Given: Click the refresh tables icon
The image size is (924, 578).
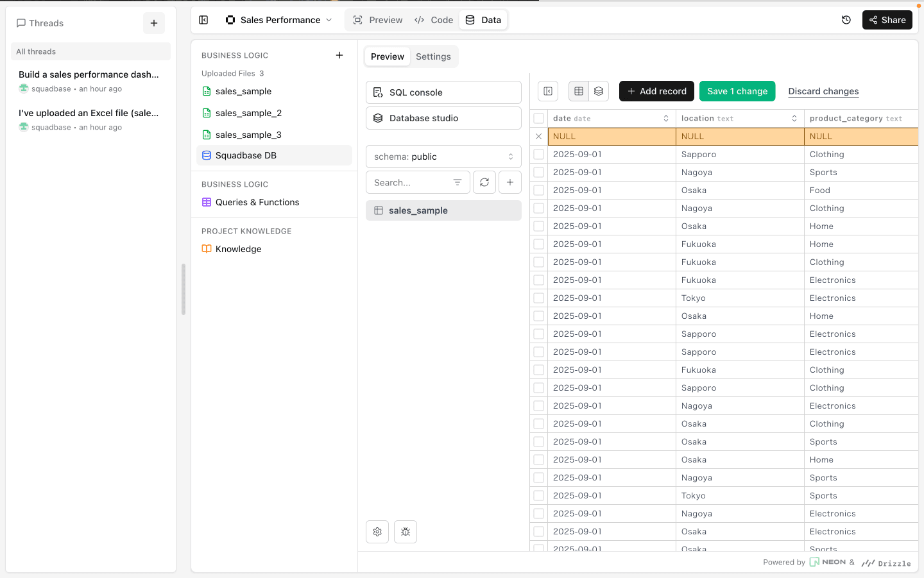Looking at the screenshot, I should (484, 182).
